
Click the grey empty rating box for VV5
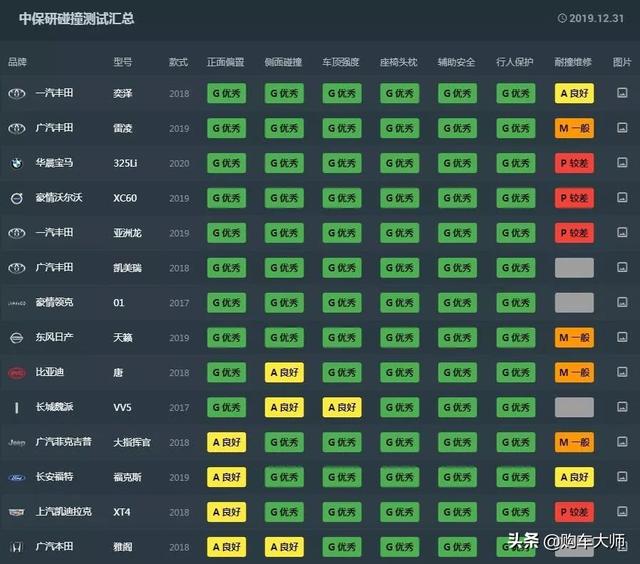click(574, 407)
